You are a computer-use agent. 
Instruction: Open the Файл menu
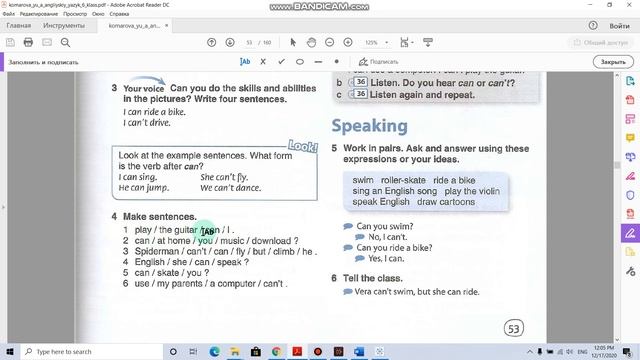point(9,14)
